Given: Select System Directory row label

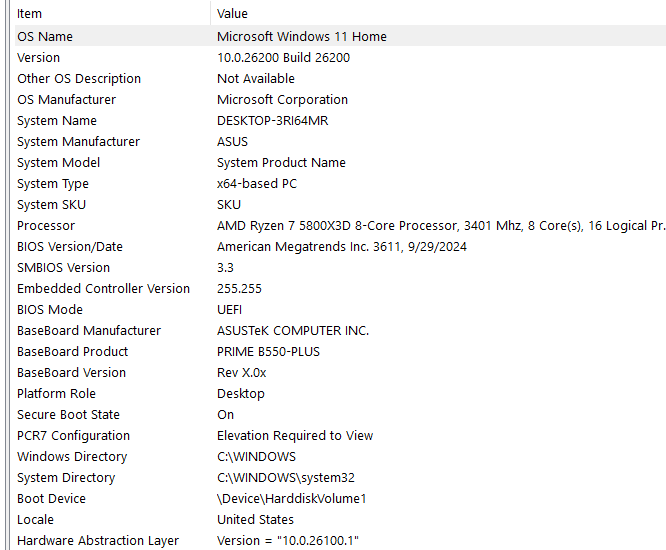Looking at the screenshot, I should [66, 478].
